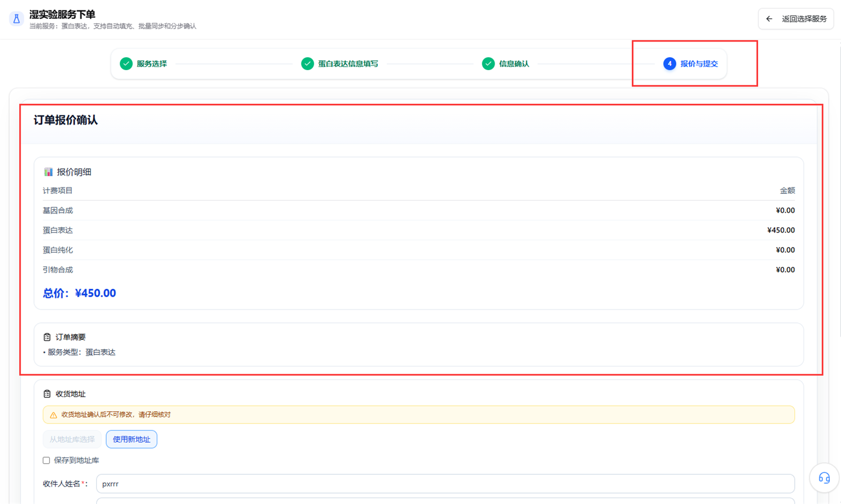The width and height of the screenshot is (841, 504).
Task: Click the 返回选择服务 back button
Action: click(796, 19)
